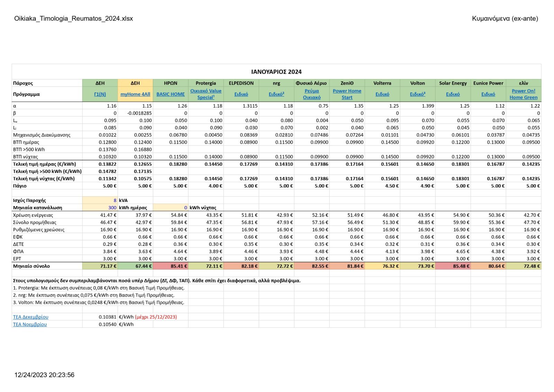
Task: Select the Ισχύς Παροχής input cell 8
Action: pos(100,201)
